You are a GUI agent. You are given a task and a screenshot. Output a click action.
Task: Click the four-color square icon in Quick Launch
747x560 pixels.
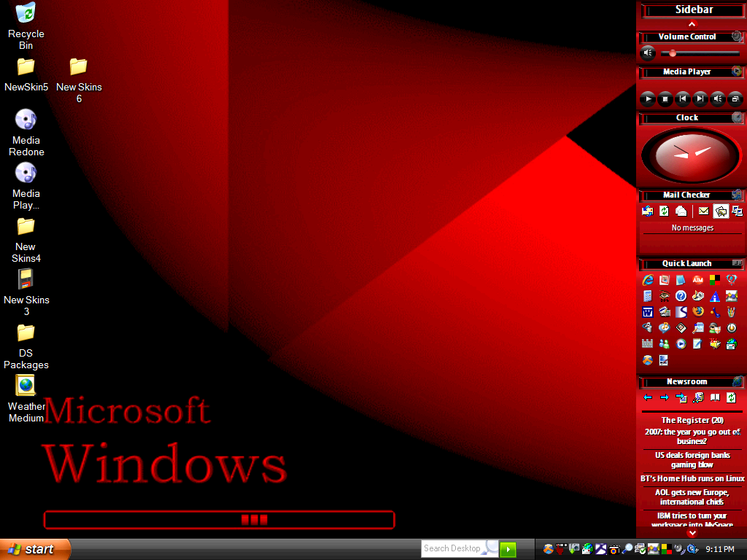click(715, 280)
